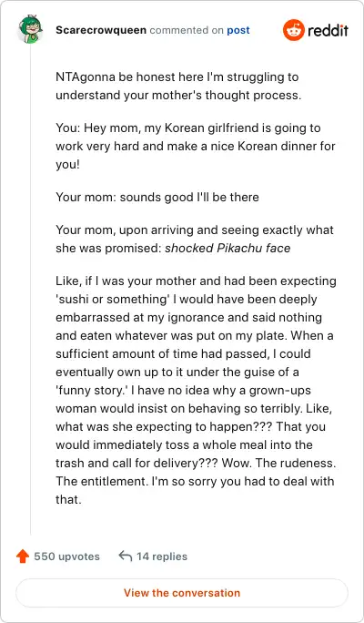Click the 'commented on' text
Viewport: 364px width, 623px height.
click(x=187, y=30)
